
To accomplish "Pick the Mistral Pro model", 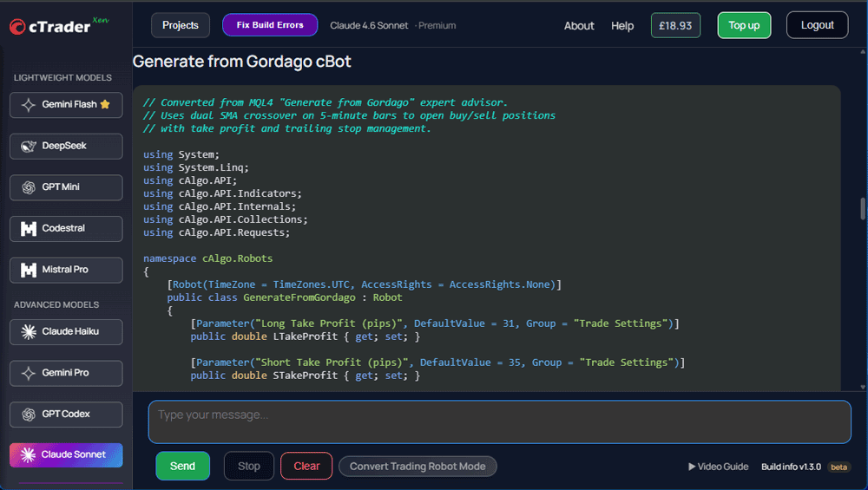I will click(66, 270).
